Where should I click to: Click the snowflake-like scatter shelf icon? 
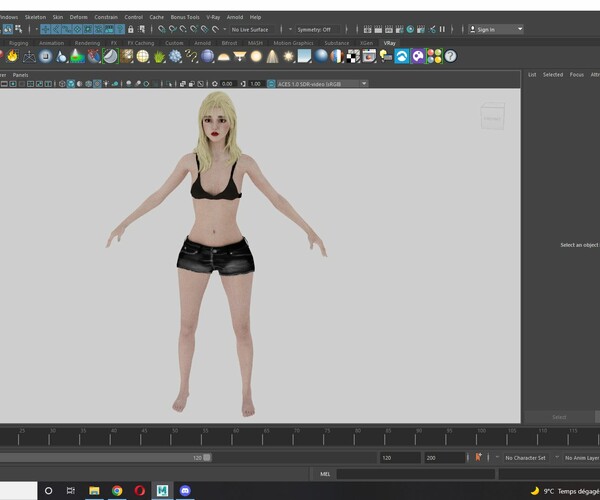(175, 57)
